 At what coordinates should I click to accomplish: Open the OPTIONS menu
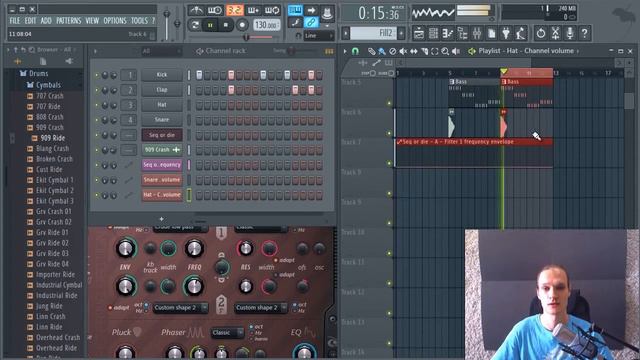tap(115, 21)
